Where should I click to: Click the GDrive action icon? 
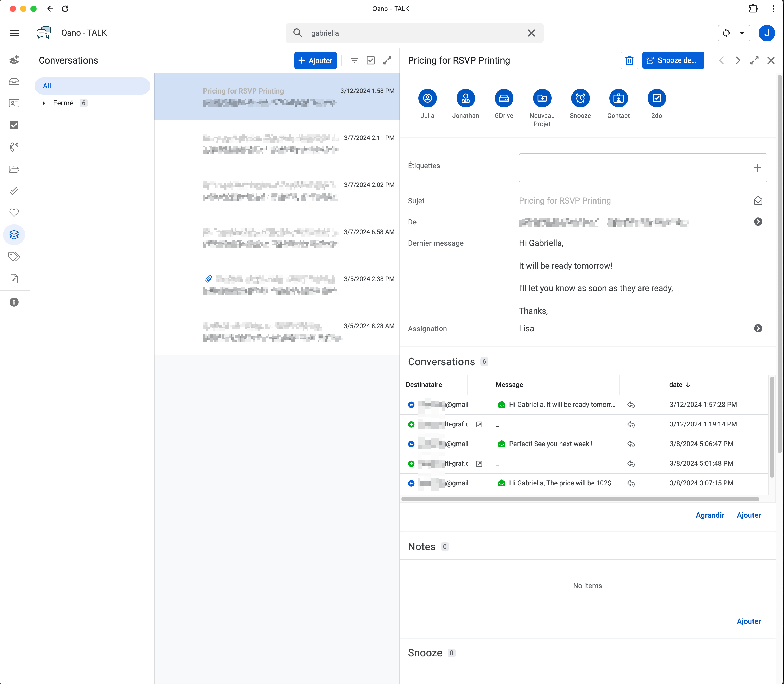coord(504,98)
